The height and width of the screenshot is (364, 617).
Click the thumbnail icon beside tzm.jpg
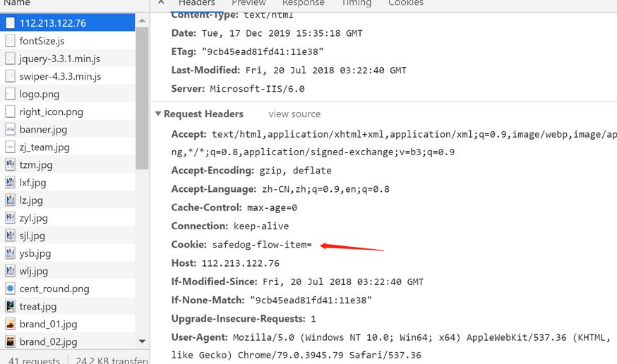tap(10, 164)
